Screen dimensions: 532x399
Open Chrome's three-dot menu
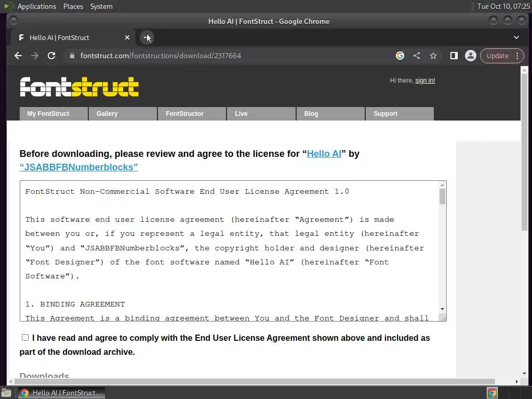(x=517, y=56)
